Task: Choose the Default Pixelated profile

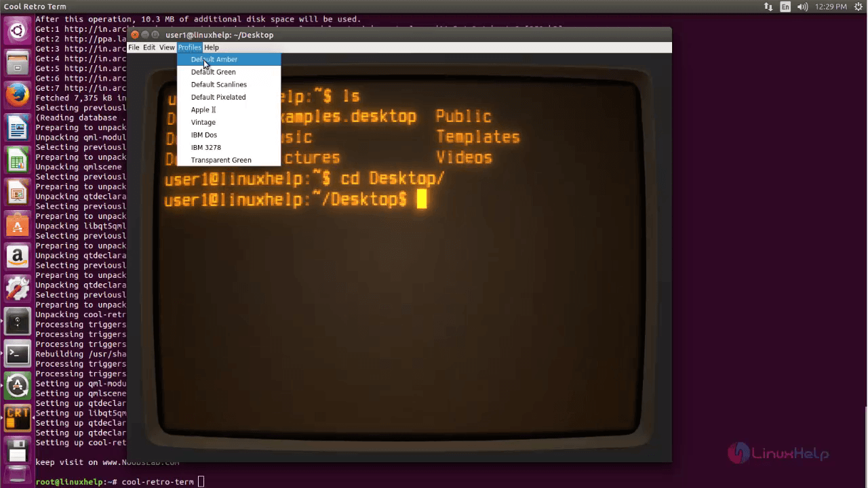Action: (229, 97)
